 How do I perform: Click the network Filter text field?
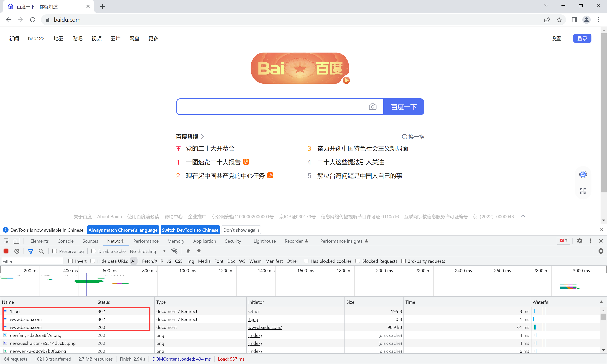[32, 261]
